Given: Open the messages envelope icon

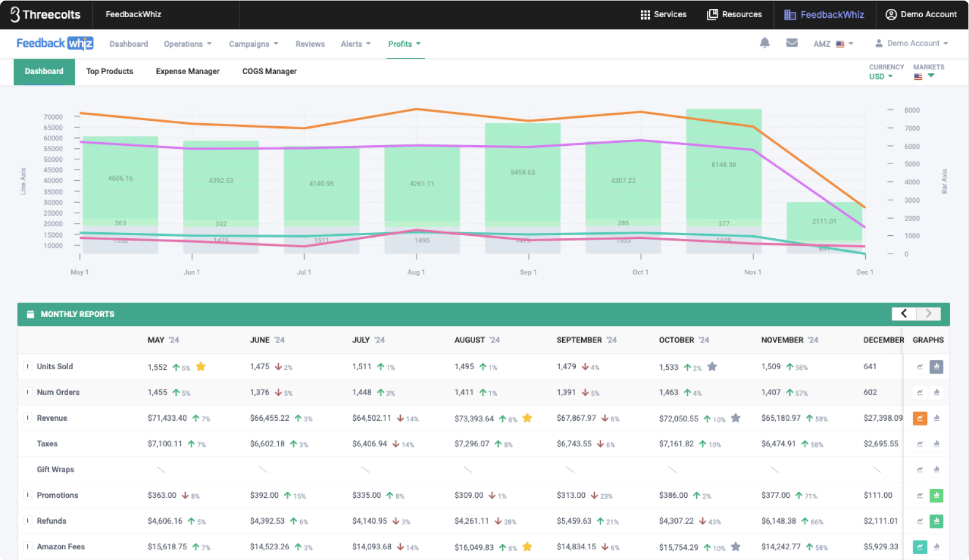Looking at the screenshot, I should point(792,43).
